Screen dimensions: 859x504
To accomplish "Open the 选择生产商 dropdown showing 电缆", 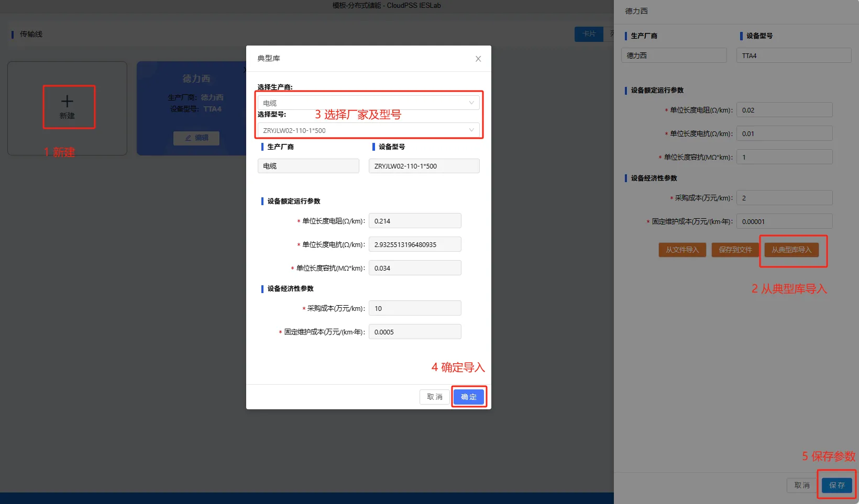I will click(368, 103).
